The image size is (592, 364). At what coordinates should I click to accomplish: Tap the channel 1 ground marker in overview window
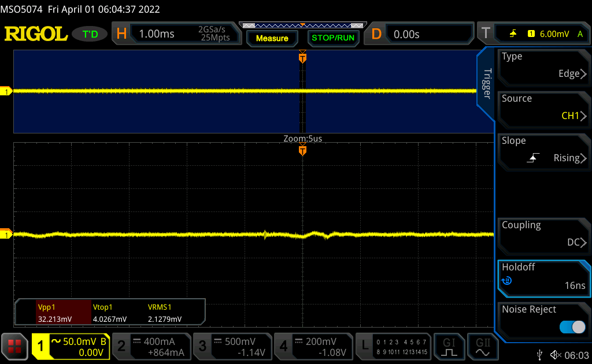[6, 91]
